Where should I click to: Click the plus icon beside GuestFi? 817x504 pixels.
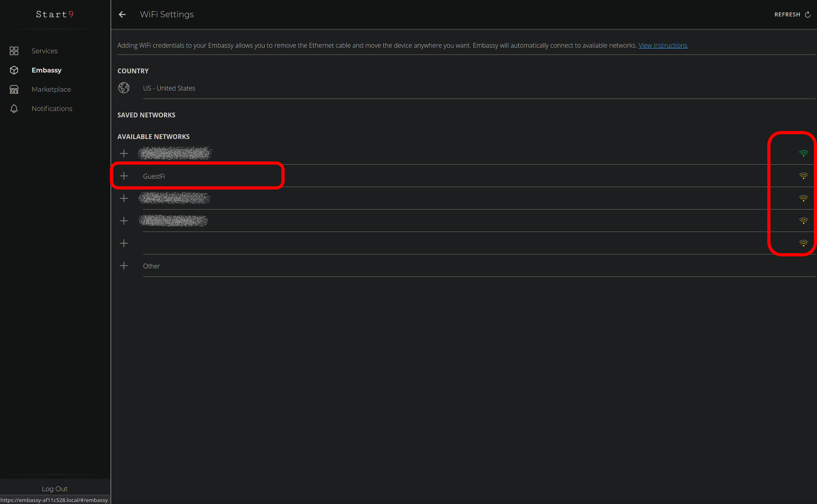(124, 176)
